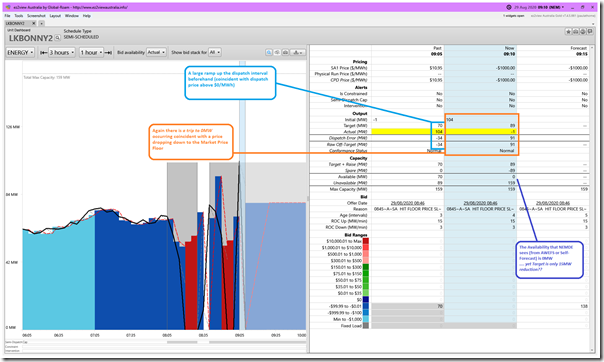Click the comment bubble icon in header
Screen dimensions: 604x362
click(590, 32)
